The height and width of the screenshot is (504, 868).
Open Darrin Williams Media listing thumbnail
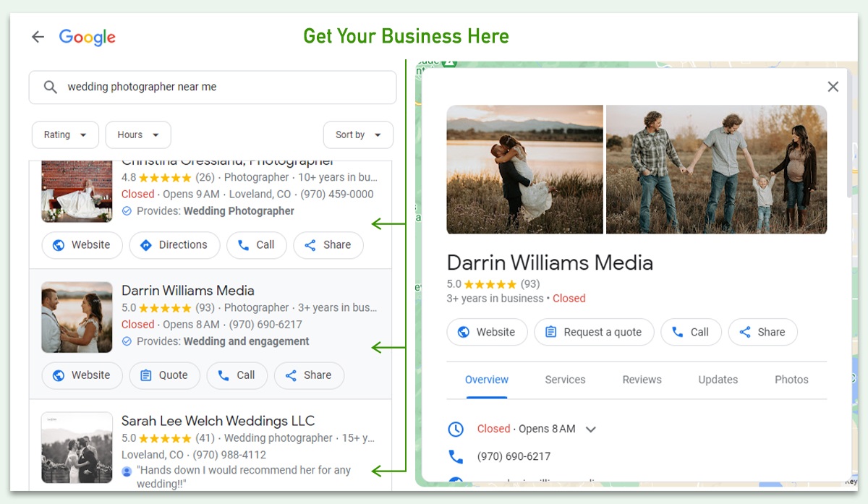tap(77, 317)
